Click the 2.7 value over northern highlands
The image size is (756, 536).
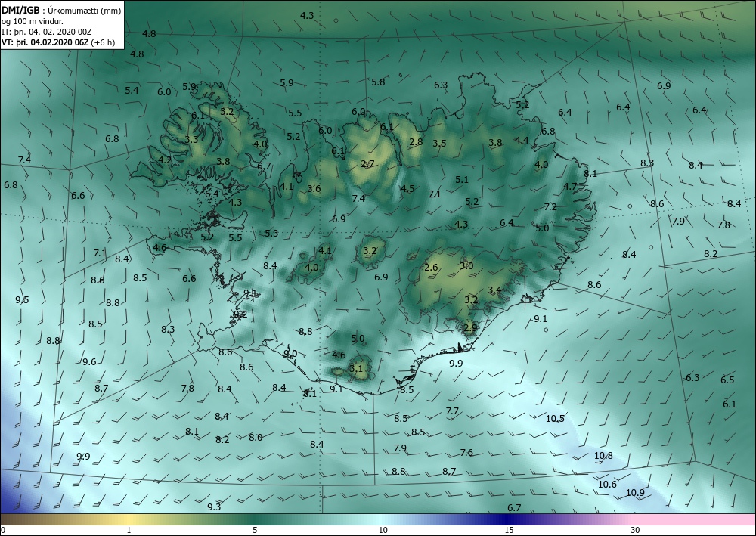click(x=368, y=164)
